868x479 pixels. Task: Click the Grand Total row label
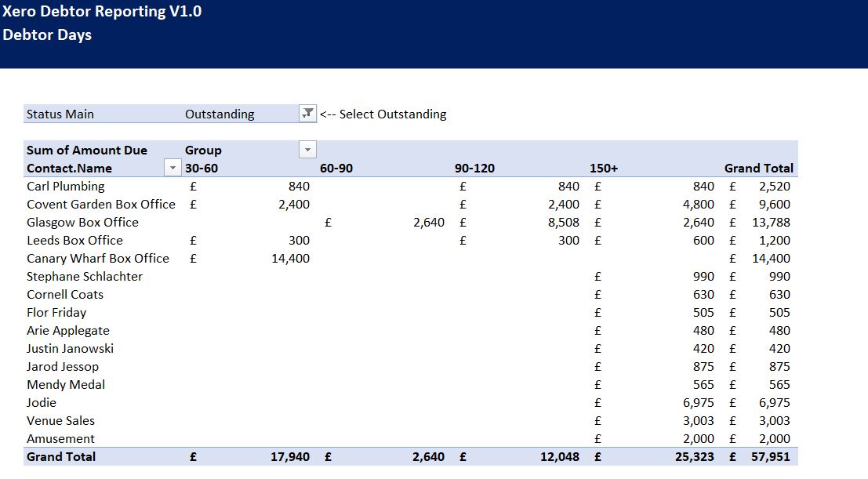(61, 456)
